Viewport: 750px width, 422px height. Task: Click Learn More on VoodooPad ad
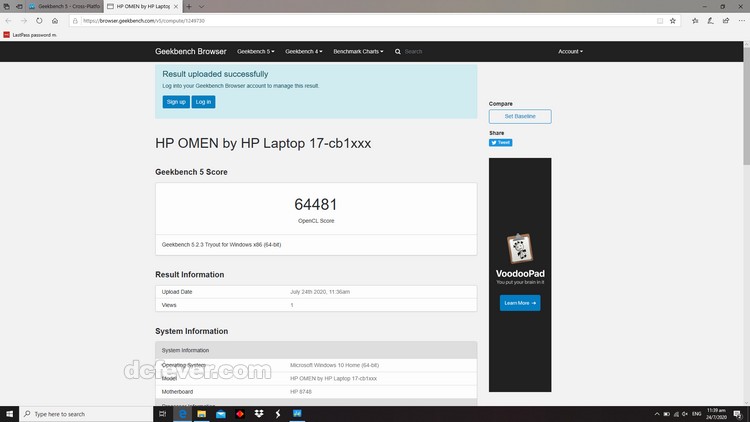tap(520, 303)
